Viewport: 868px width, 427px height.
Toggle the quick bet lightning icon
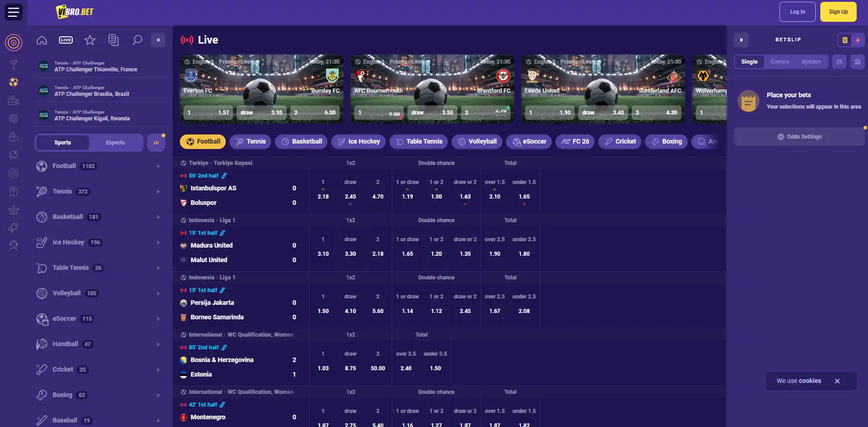point(858,40)
